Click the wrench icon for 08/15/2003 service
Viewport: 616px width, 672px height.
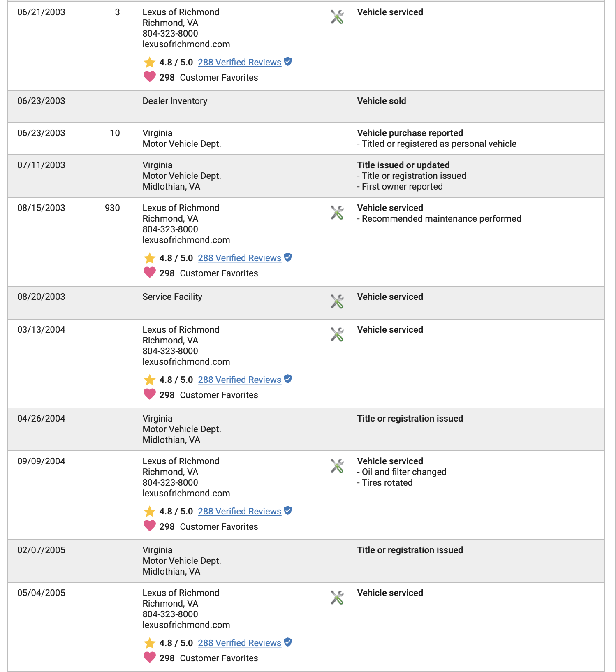tap(337, 213)
